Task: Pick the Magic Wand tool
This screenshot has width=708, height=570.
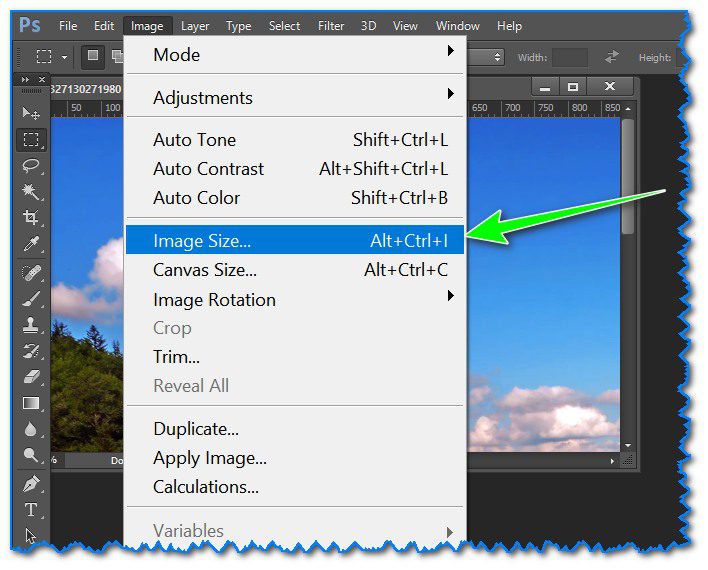Action: tap(31, 192)
